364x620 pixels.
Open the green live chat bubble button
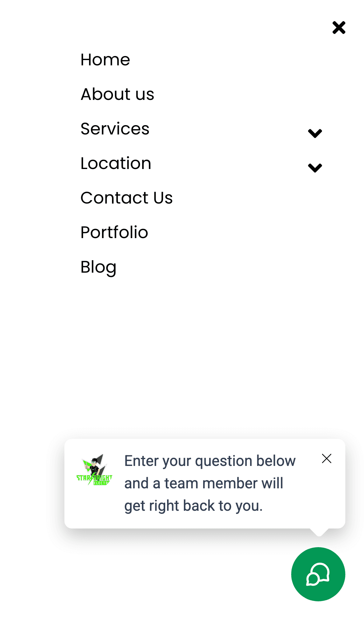(x=318, y=574)
